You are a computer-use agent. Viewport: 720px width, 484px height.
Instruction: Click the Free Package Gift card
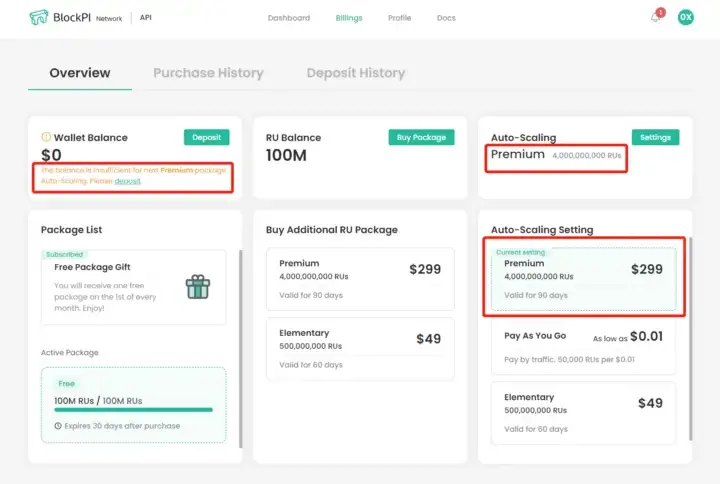coord(134,287)
